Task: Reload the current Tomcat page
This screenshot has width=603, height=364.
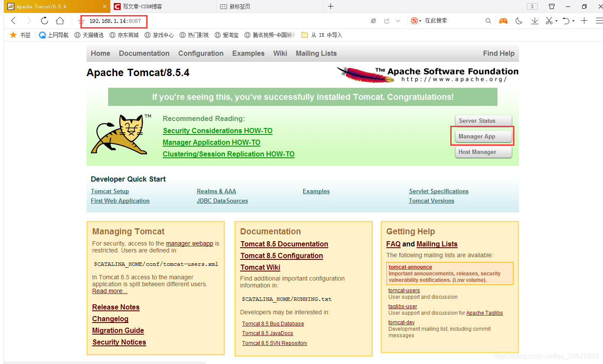Action: [44, 21]
